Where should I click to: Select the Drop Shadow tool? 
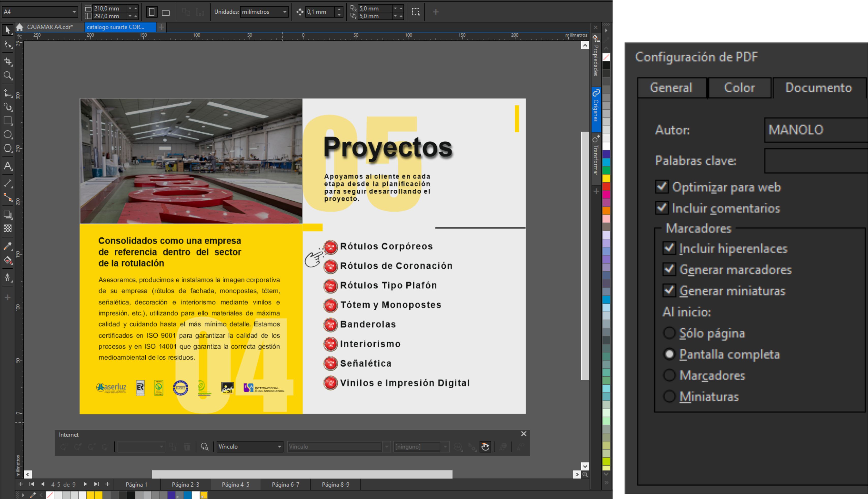(x=8, y=215)
